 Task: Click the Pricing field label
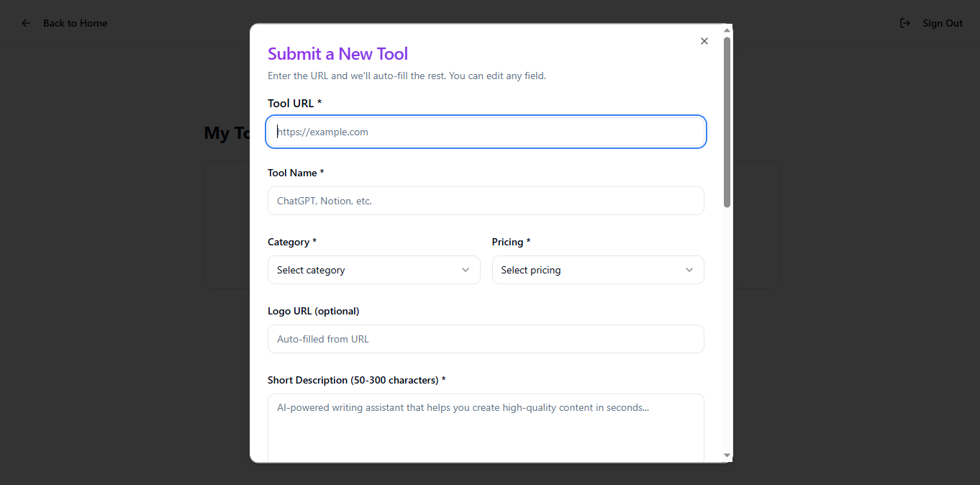[x=512, y=242]
